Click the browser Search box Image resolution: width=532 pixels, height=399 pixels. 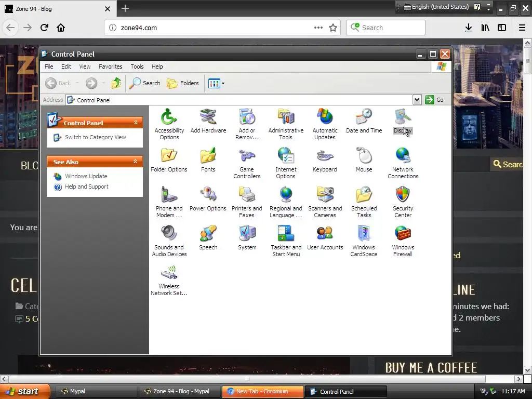385,28
